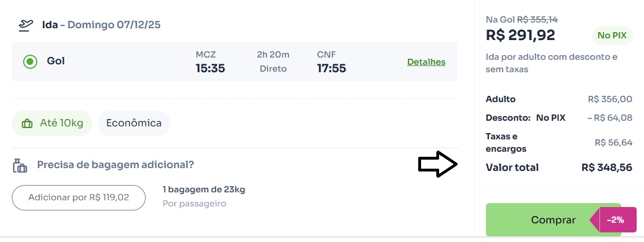The width and height of the screenshot is (644, 242).
Task: Click the No PIX green badge
Action: [x=612, y=36]
